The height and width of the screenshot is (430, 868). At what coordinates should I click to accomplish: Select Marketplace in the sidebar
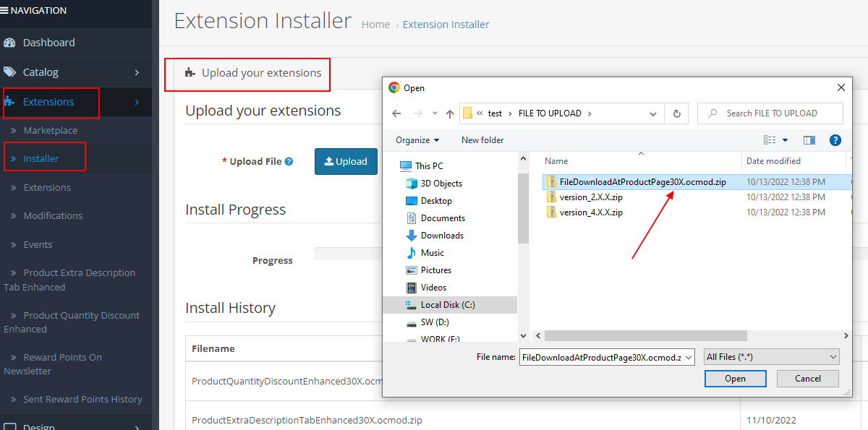50,130
